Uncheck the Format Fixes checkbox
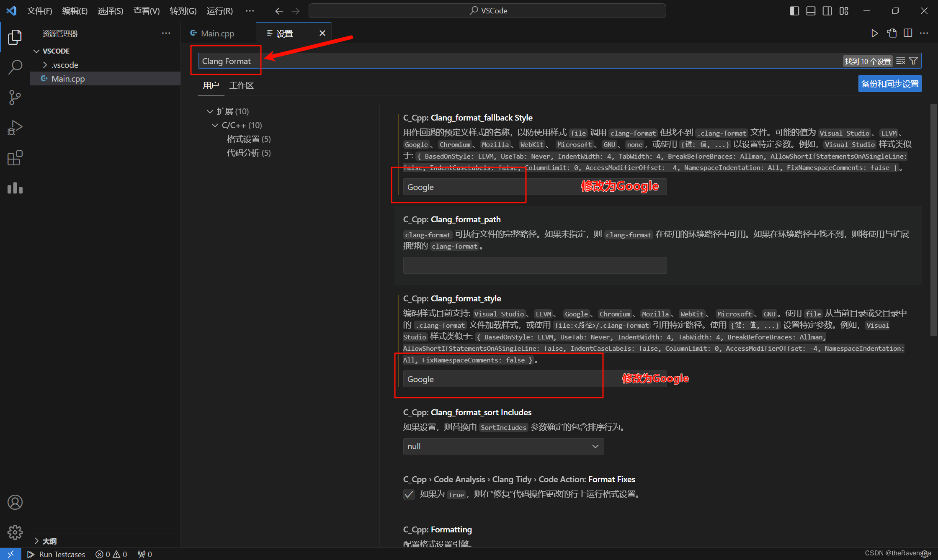Screen dimensions: 938x560 click(409, 494)
